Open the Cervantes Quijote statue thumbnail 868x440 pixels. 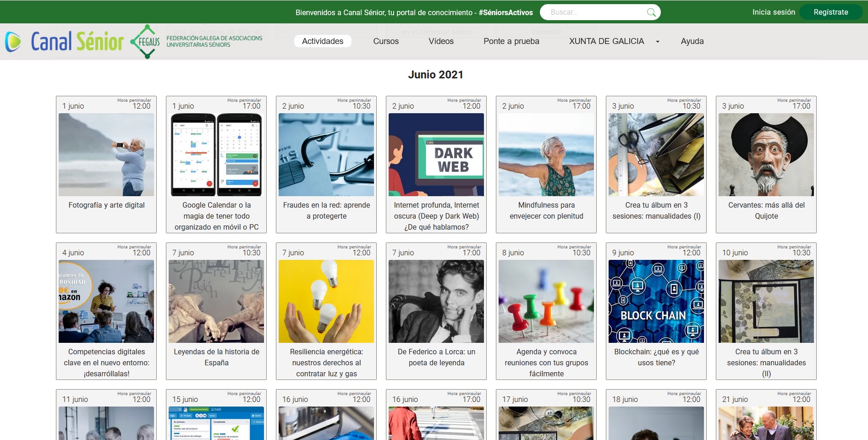coord(766,155)
